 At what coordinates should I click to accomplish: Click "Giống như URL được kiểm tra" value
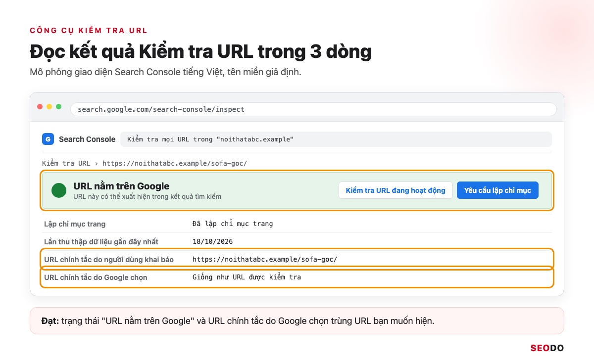pyautogui.click(x=247, y=277)
